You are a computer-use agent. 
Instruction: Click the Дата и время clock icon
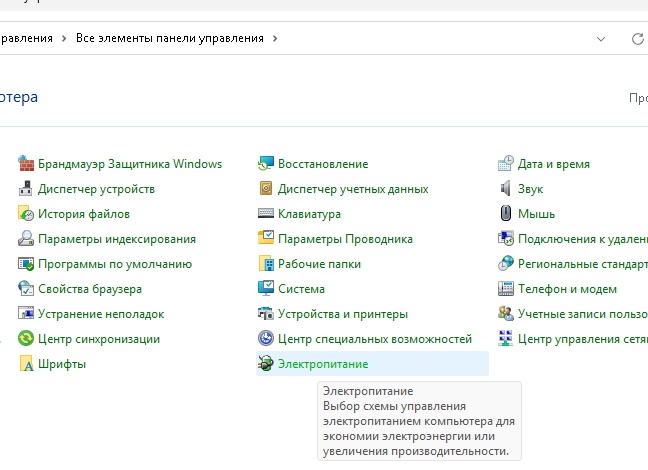(506, 164)
